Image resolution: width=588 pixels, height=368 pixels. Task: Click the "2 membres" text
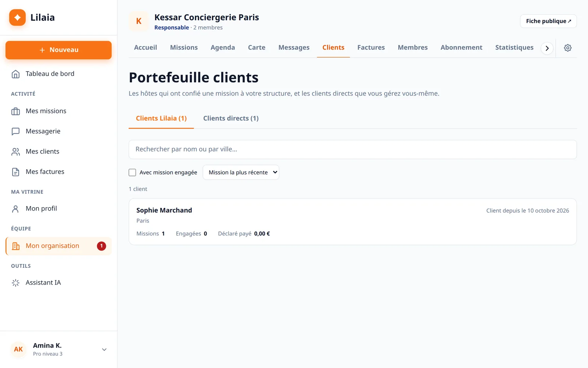(208, 28)
